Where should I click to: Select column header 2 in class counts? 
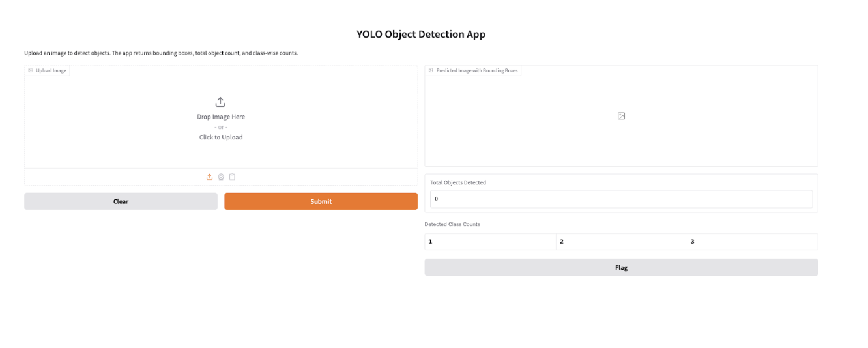[621, 242]
